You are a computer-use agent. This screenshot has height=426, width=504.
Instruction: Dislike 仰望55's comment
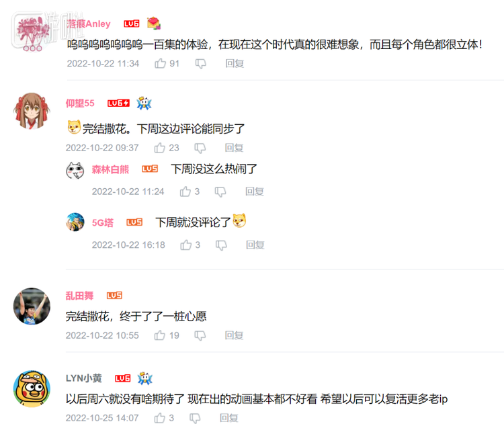pyautogui.click(x=200, y=148)
